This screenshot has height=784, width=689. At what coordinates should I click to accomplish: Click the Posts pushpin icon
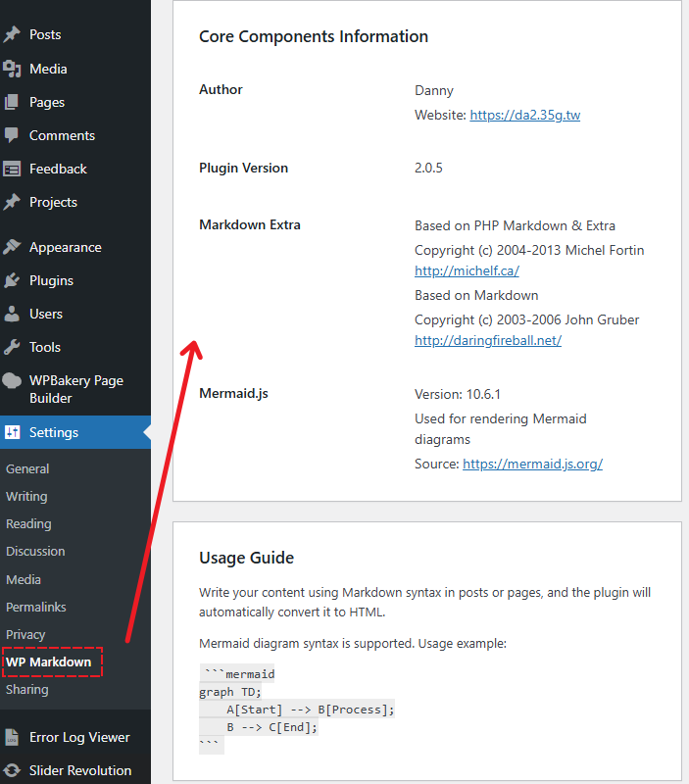point(12,34)
